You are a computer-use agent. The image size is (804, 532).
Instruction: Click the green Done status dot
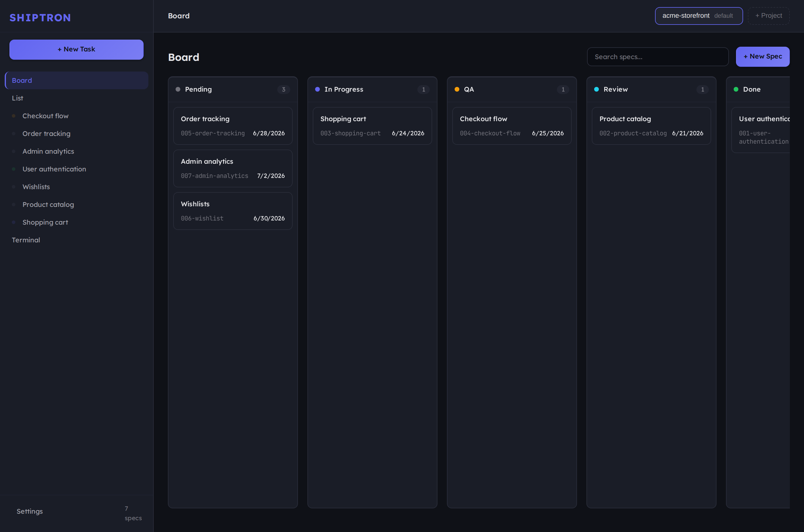pos(736,89)
